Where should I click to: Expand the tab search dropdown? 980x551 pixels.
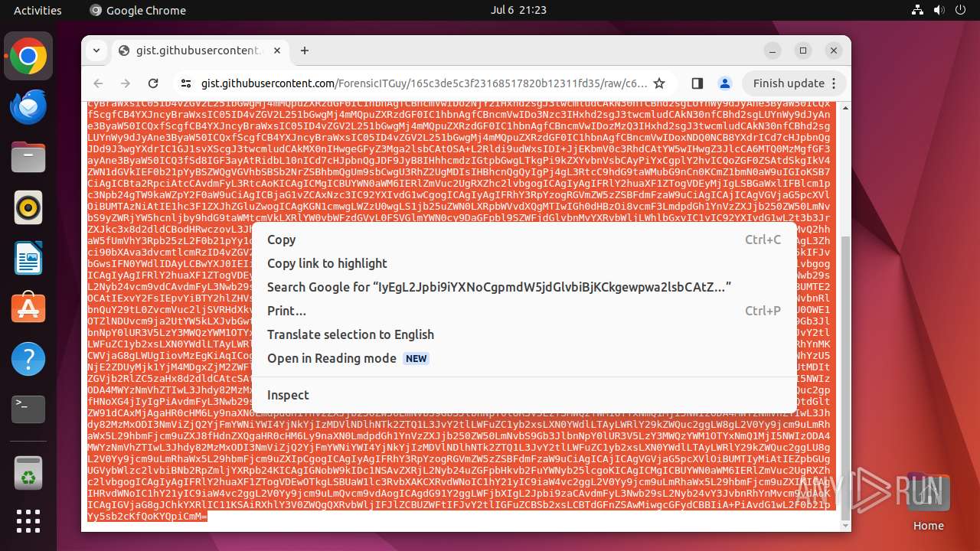(x=96, y=51)
